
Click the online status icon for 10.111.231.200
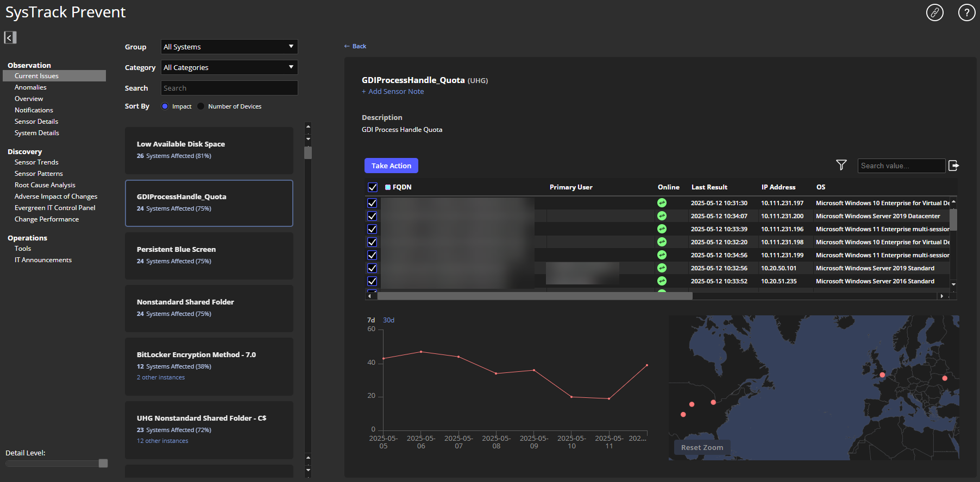click(x=662, y=216)
